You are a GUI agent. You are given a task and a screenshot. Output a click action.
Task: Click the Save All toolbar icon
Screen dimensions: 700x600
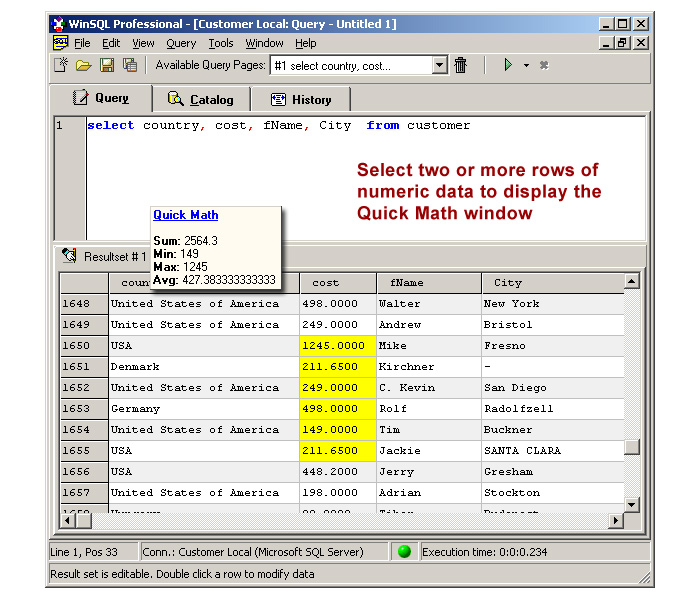pyautogui.click(x=130, y=65)
